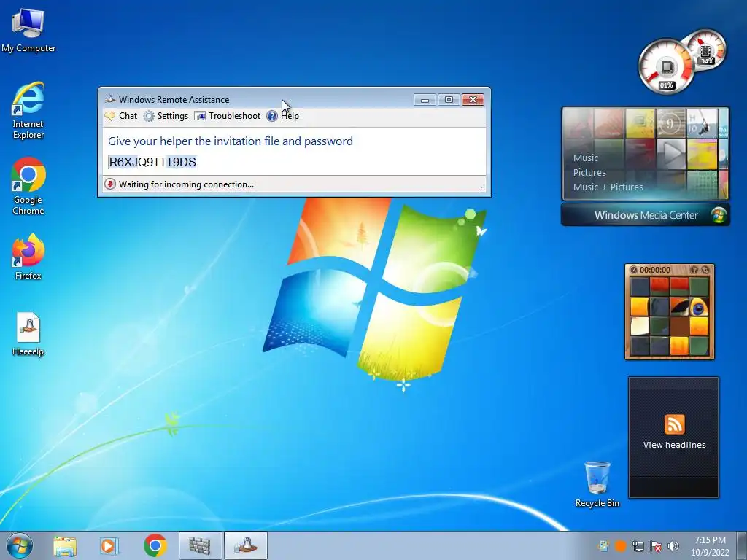Open the Windows Start menu
747x560 pixels.
[x=20, y=545]
